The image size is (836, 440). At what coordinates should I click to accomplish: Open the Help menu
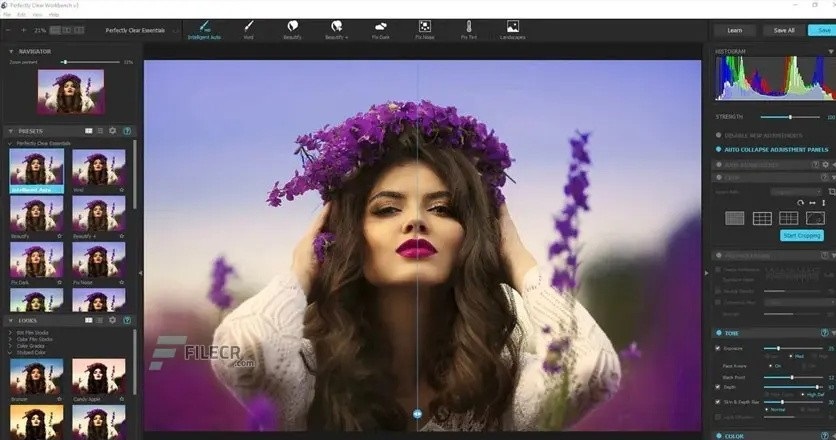tap(53, 16)
